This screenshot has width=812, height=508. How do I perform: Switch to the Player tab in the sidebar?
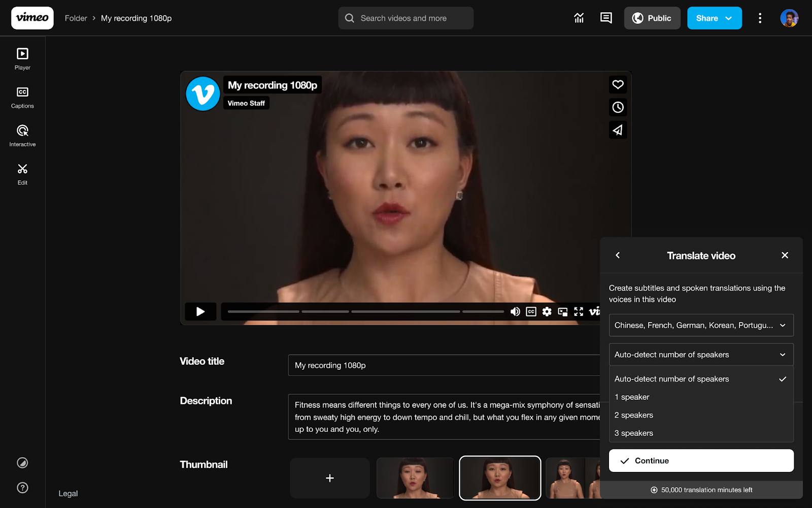click(22, 57)
